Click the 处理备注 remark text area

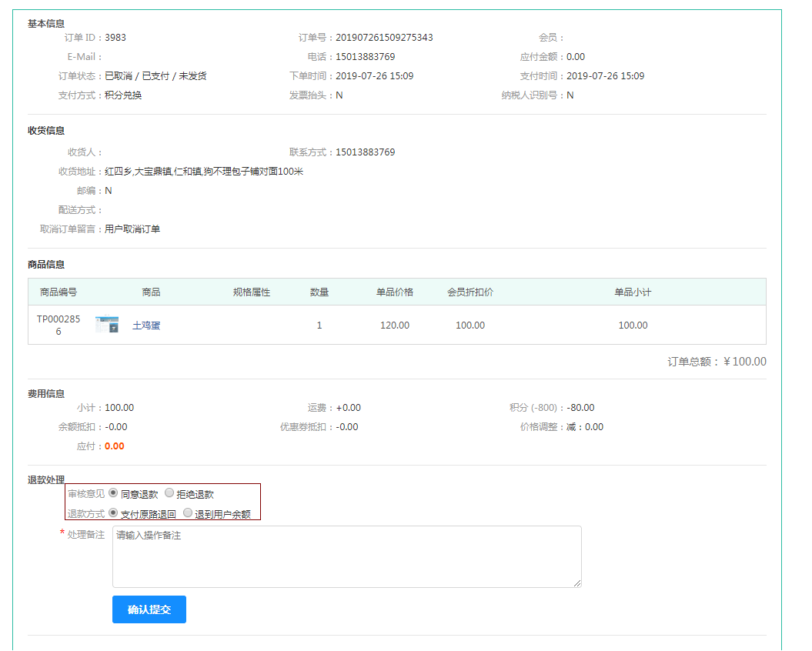coord(346,556)
